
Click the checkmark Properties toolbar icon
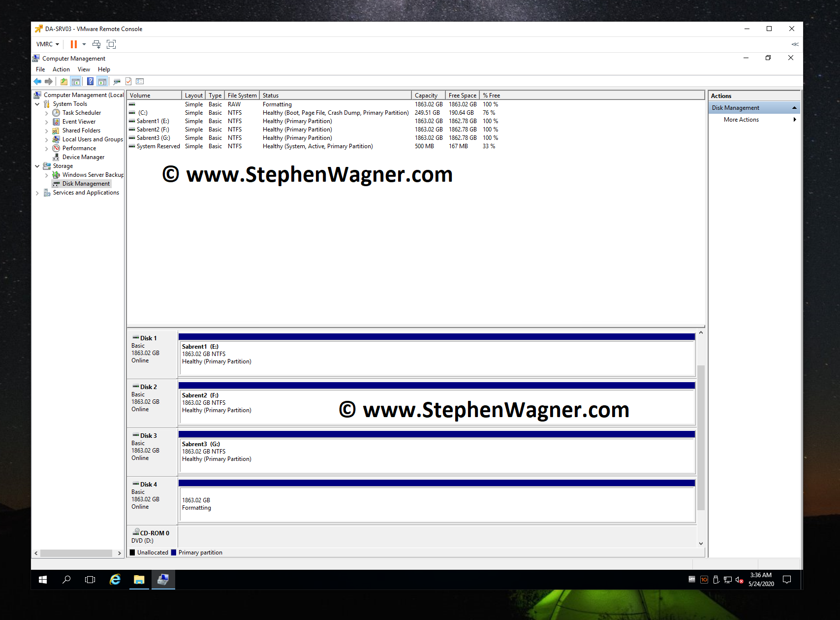tap(128, 81)
